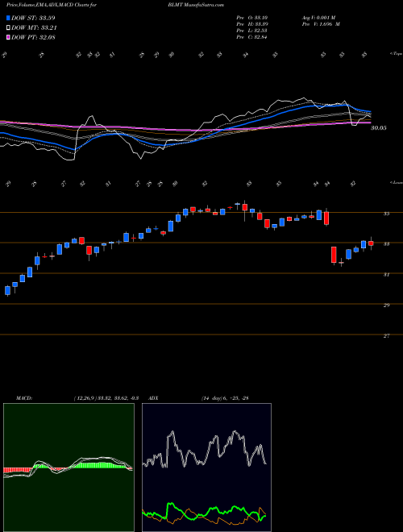Click the last red candlestick at far right

coord(371,243)
